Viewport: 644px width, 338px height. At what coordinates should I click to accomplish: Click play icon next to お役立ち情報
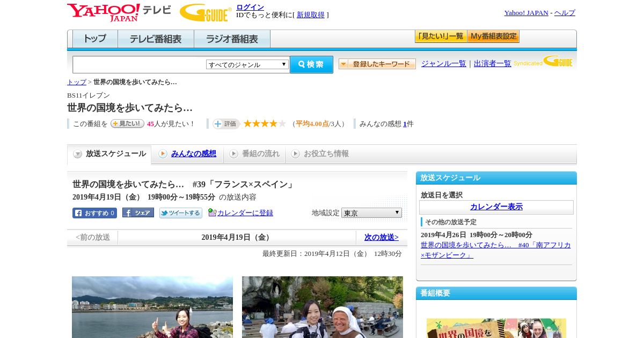pos(295,154)
